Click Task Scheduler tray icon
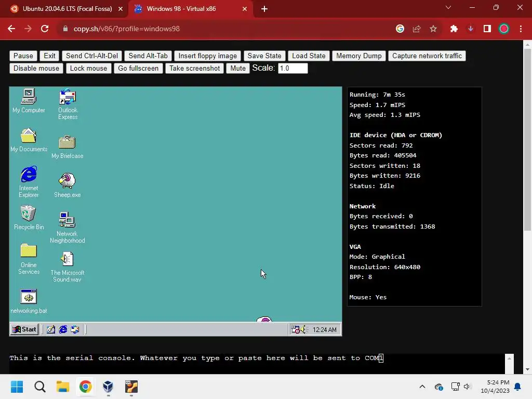The width and height of the screenshot is (532, 399). coord(295,329)
